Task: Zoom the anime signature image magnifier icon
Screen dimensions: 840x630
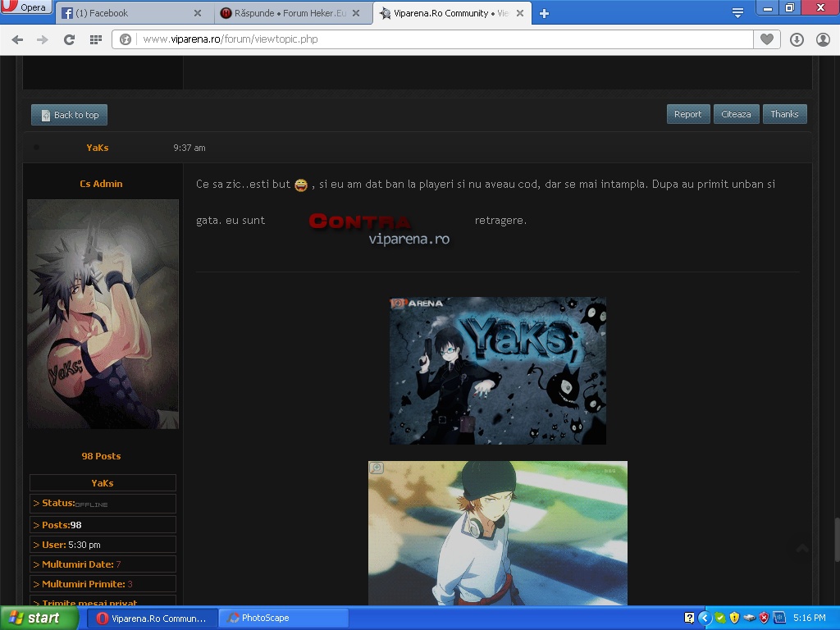Action: coord(377,468)
